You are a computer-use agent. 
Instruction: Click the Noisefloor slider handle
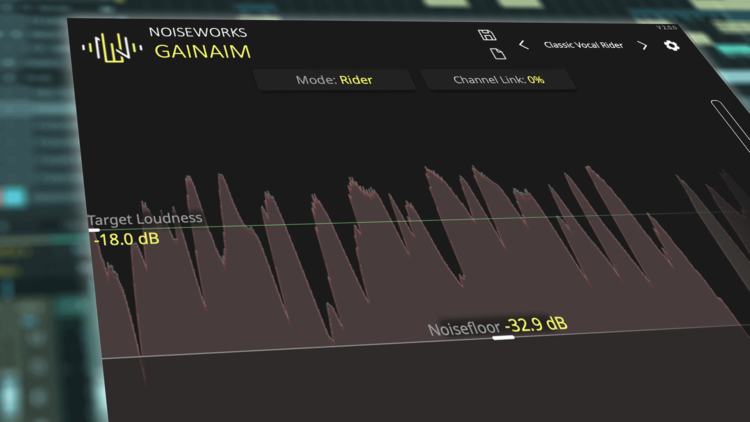tap(503, 338)
